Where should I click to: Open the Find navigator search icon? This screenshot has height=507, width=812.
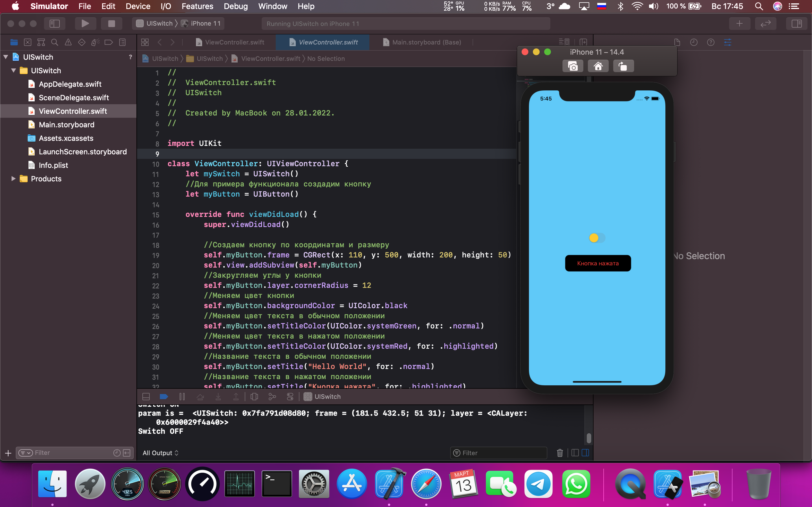click(x=55, y=42)
